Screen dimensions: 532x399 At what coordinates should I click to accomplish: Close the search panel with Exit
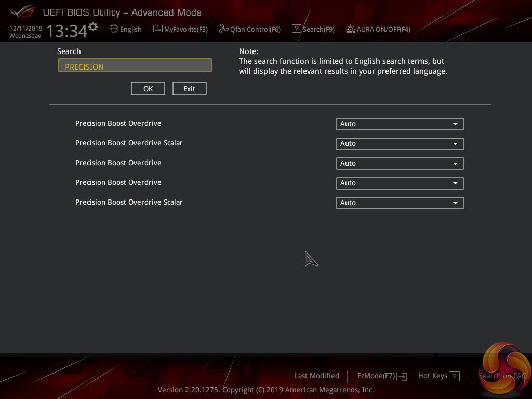point(189,88)
